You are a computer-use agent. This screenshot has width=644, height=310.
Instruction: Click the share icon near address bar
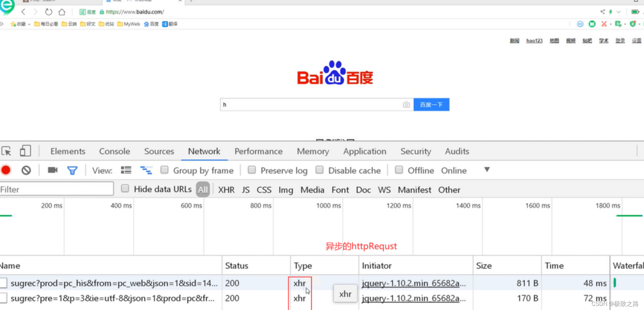603,12
